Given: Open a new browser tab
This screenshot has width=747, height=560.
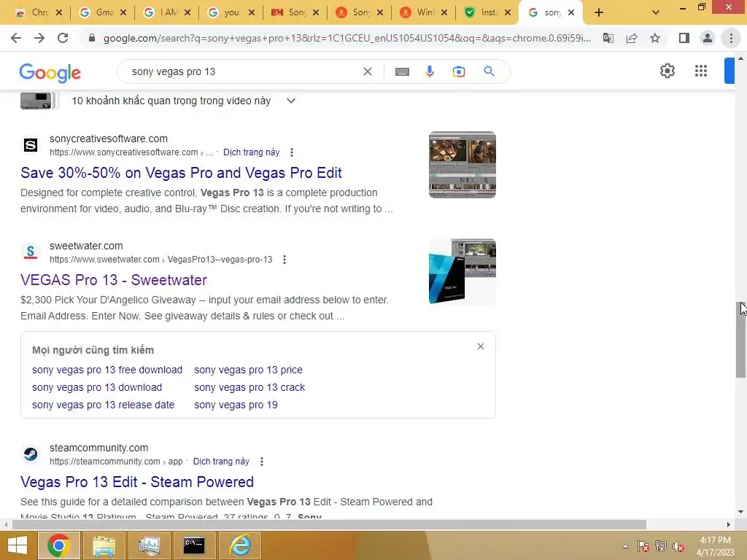Looking at the screenshot, I should click(x=599, y=13).
